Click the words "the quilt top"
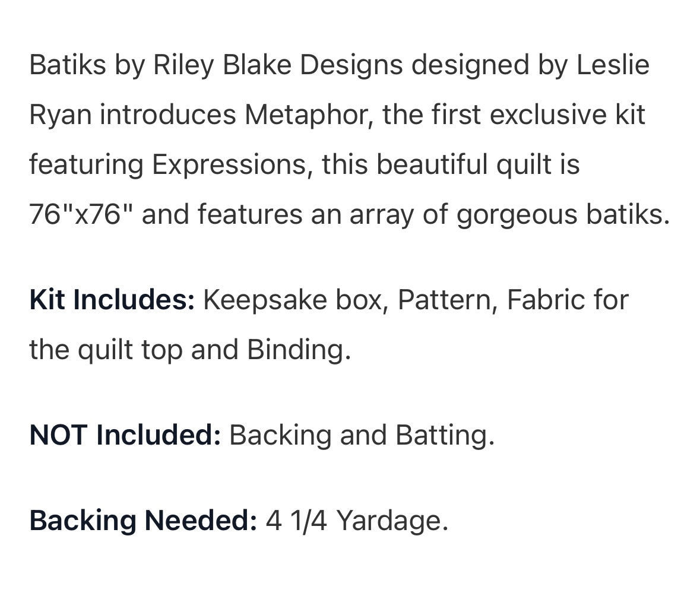The height and width of the screenshot is (612, 700). click(x=106, y=350)
